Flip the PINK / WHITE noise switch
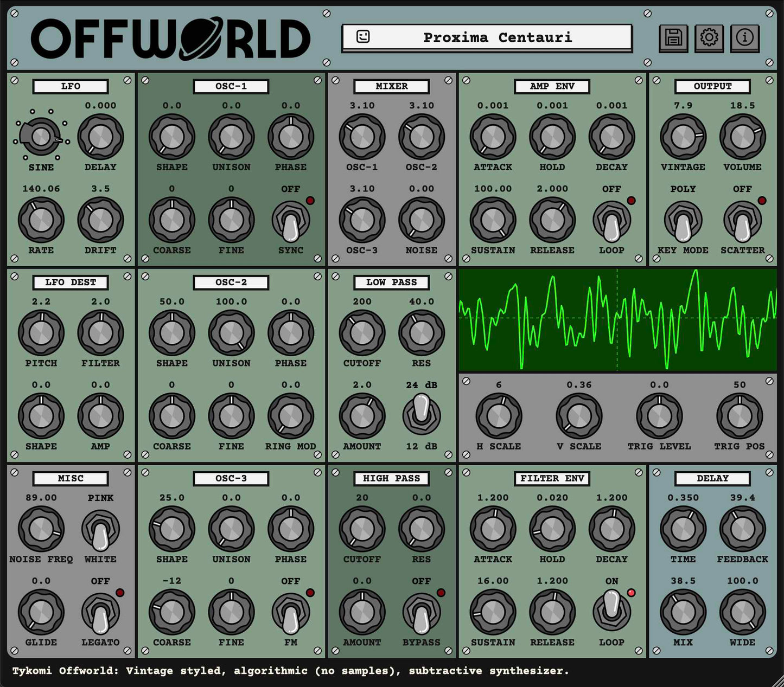This screenshot has height=687, width=784. click(x=100, y=530)
